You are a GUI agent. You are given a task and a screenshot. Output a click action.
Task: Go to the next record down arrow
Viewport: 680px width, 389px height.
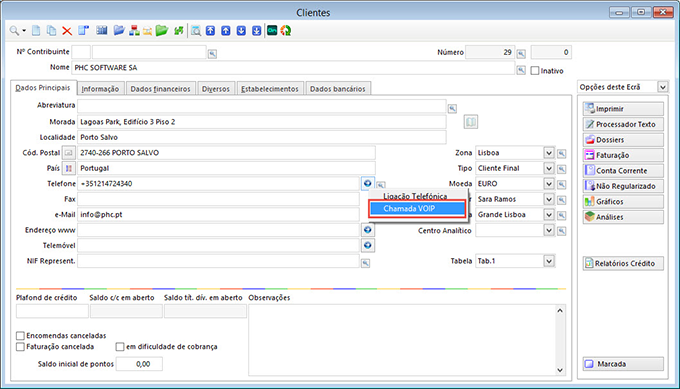241,31
